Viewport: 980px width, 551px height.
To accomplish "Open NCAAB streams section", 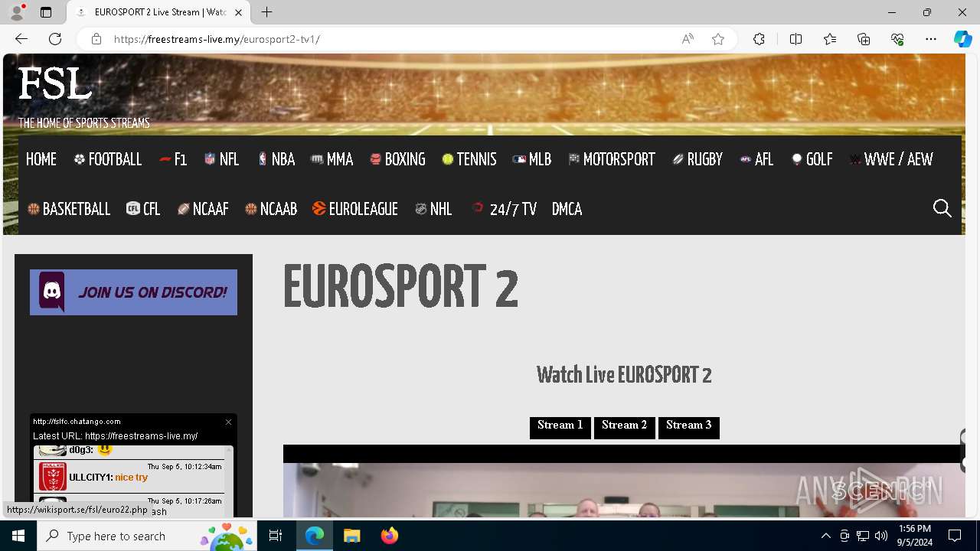I will point(271,209).
